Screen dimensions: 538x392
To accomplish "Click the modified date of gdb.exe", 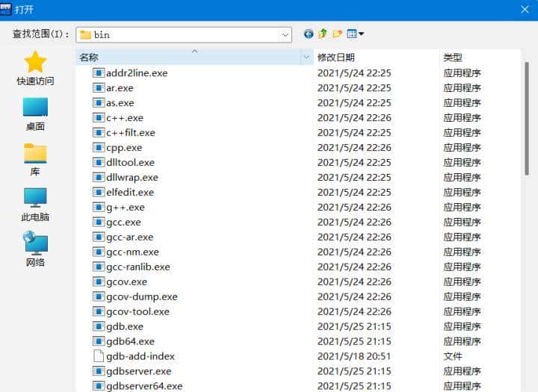I will [x=354, y=326].
